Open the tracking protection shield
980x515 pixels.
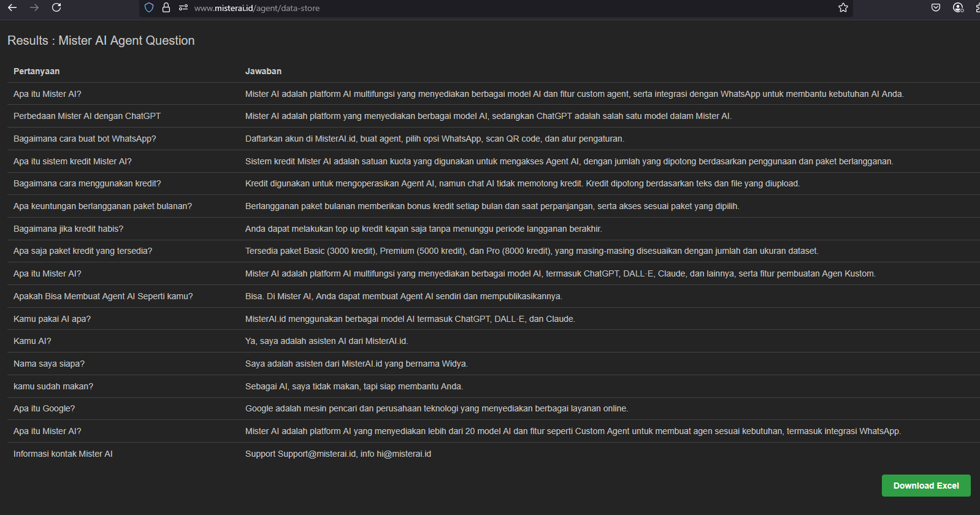tap(149, 8)
